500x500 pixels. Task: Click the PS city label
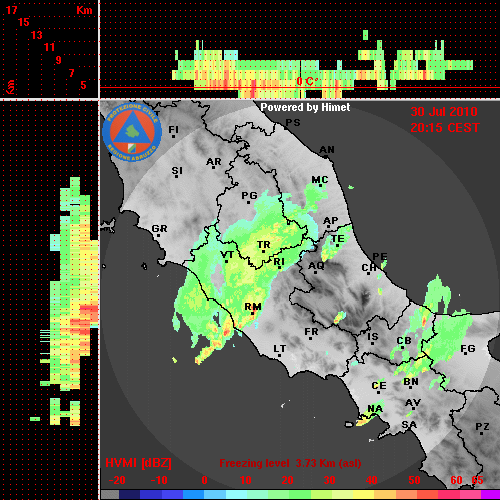point(293,123)
